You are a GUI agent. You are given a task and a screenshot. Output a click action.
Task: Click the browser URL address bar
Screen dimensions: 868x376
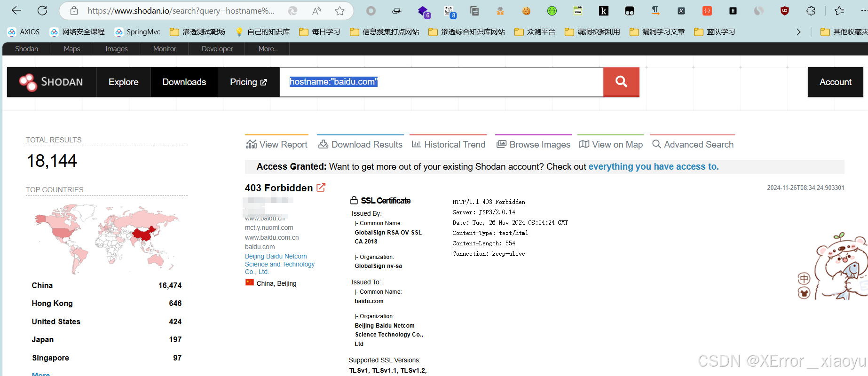tap(181, 10)
